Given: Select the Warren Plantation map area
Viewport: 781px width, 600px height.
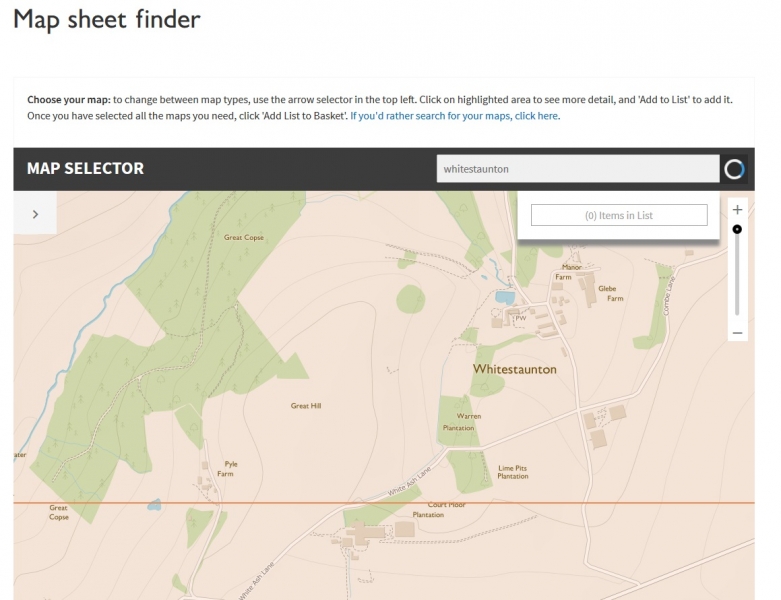Looking at the screenshot, I should pos(461,421).
